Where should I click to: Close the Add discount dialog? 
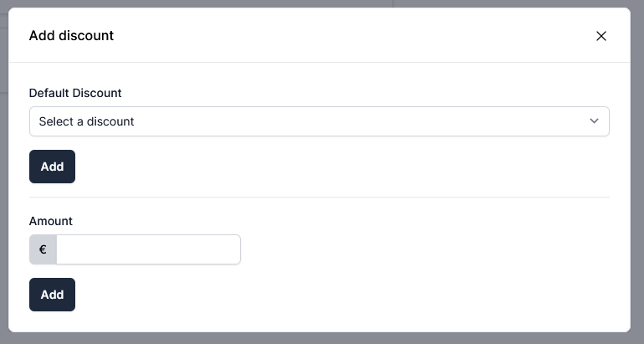click(x=601, y=36)
